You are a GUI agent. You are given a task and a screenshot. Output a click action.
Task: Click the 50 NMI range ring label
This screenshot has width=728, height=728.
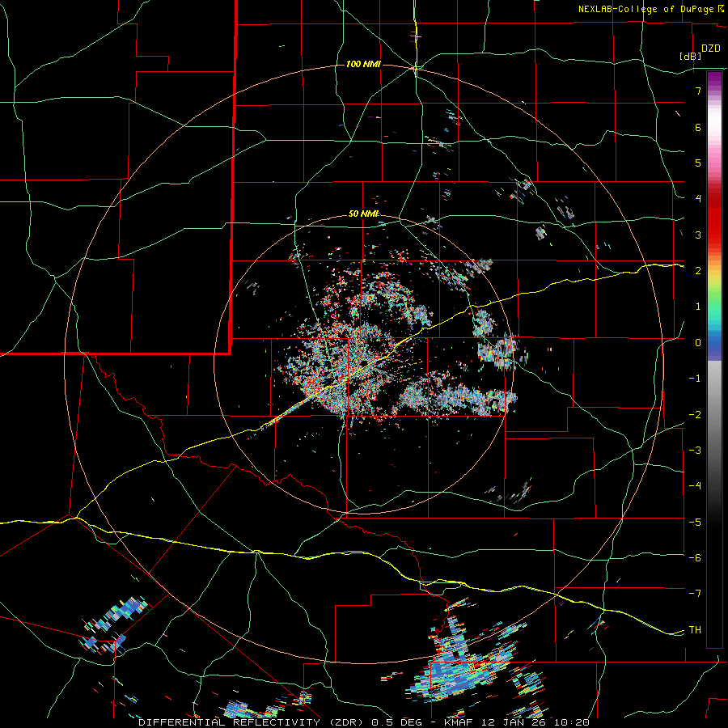363,214
